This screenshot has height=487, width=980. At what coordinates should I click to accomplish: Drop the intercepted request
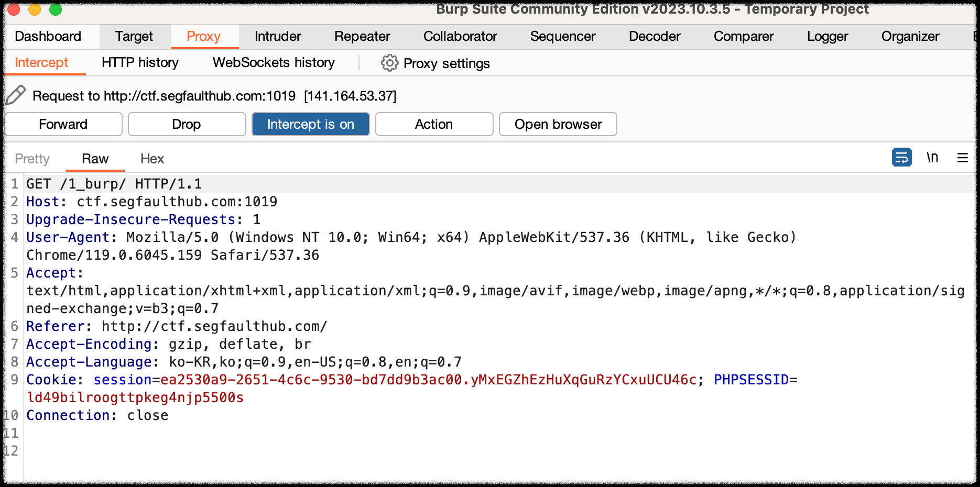click(187, 124)
